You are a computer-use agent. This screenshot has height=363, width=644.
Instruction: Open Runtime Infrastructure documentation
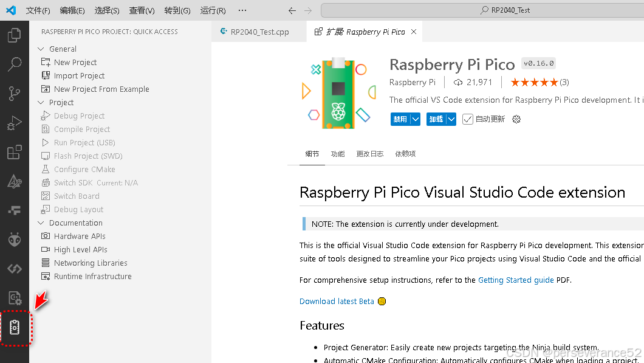pyautogui.click(x=93, y=276)
